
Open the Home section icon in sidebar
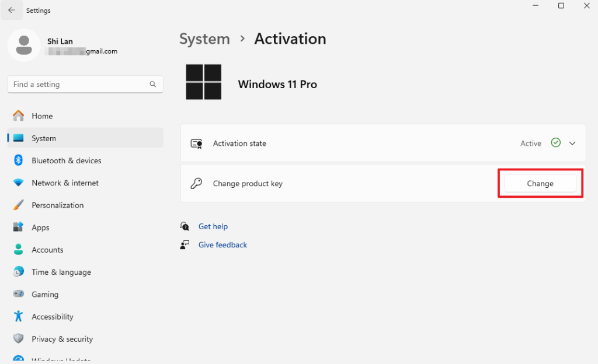point(18,116)
